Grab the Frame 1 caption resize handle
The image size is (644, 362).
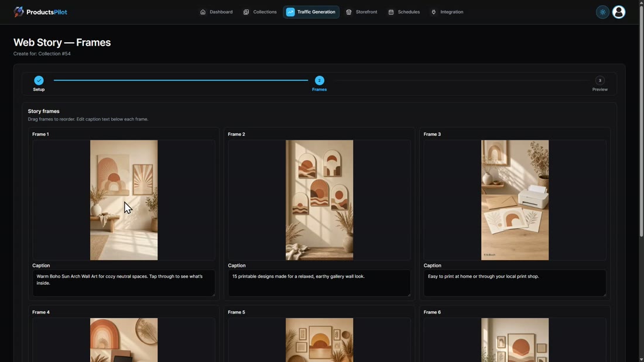[x=213, y=294]
